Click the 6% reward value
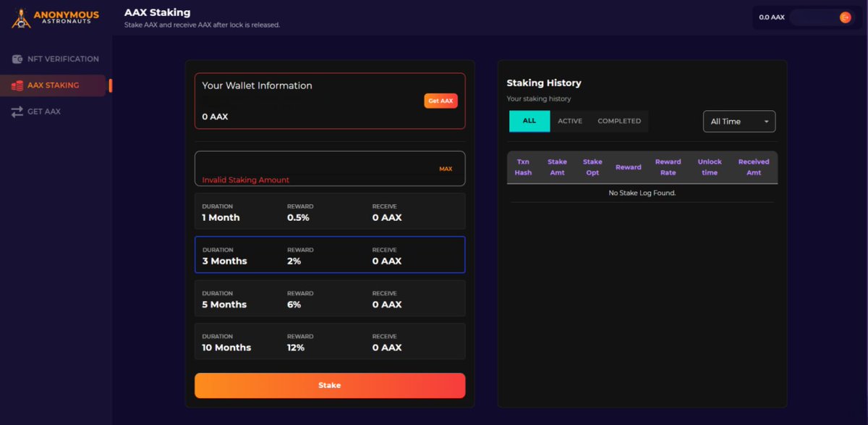The image size is (868, 425). click(x=294, y=304)
